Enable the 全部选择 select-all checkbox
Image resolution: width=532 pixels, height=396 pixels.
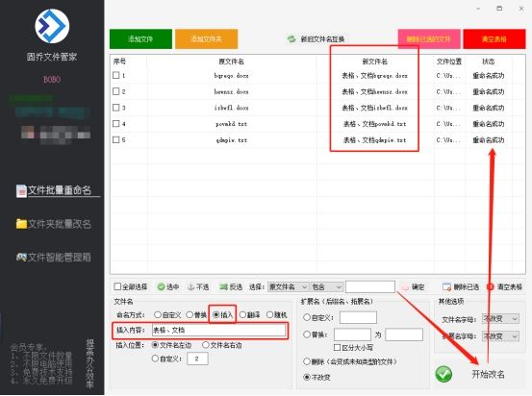click(x=117, y=286)
